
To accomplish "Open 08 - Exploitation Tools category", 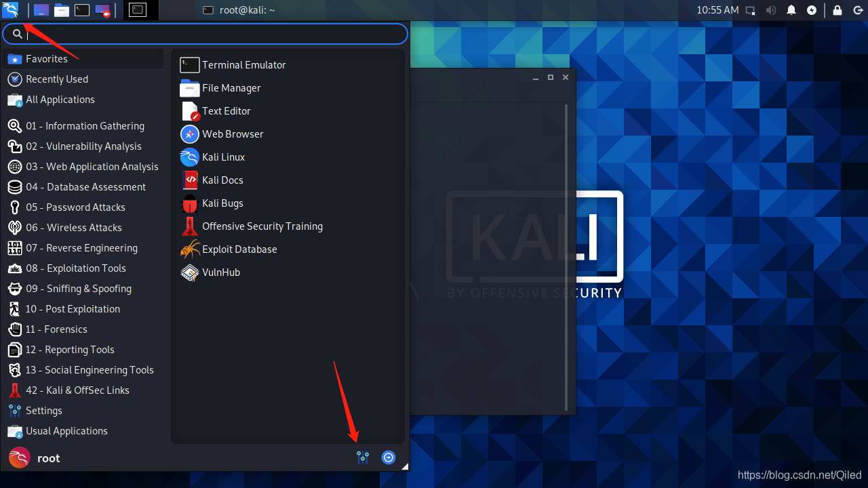I will [83, 268].
